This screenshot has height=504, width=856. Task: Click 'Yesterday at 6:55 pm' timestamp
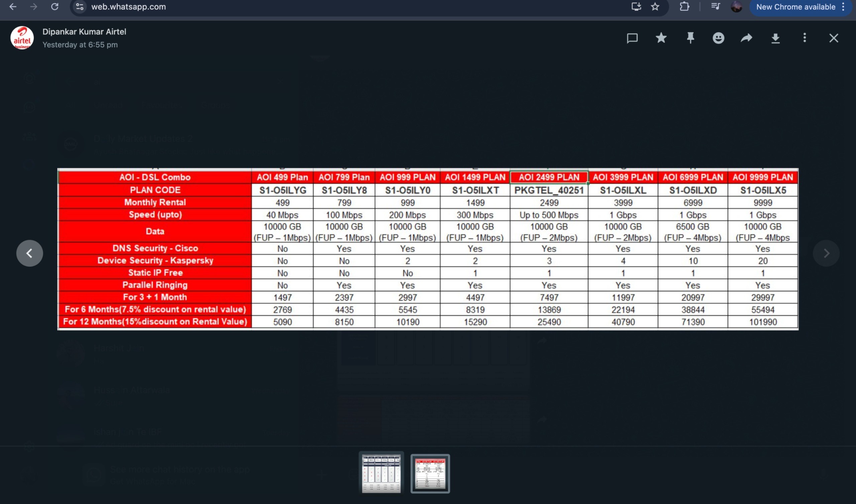(80, 45)
